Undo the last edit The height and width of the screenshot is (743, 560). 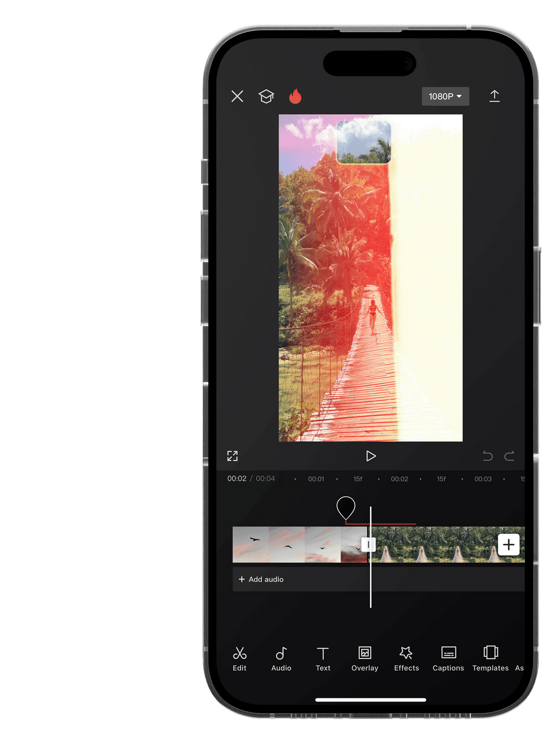(x=487, y=456)
